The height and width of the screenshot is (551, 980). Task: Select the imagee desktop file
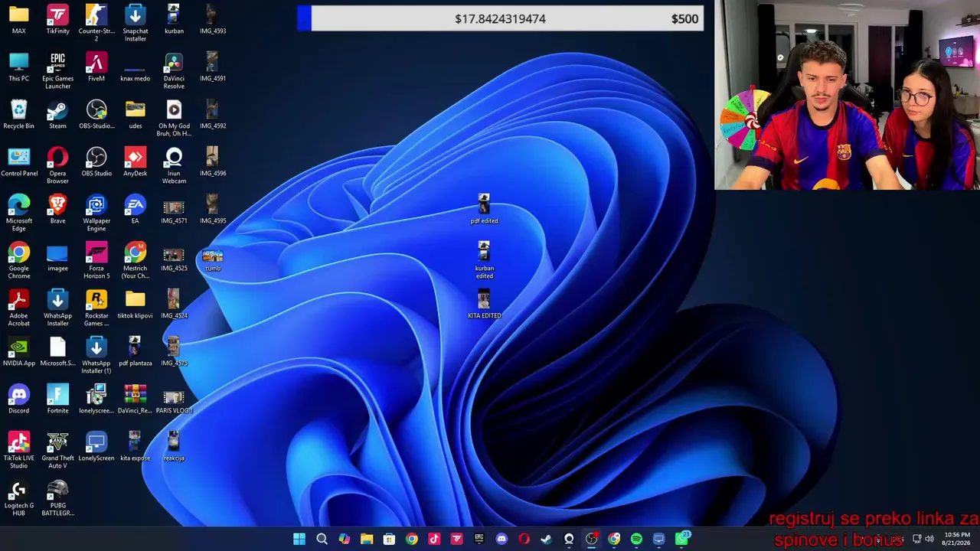57,257
